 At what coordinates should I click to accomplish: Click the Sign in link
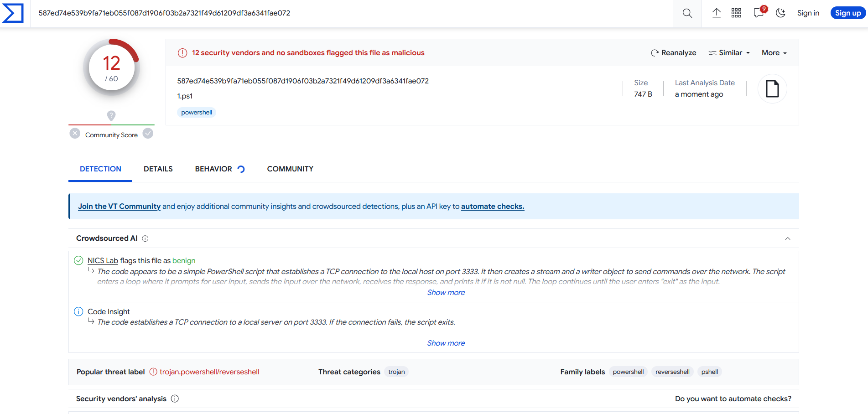pyautogui.click(x=808, y=13)
